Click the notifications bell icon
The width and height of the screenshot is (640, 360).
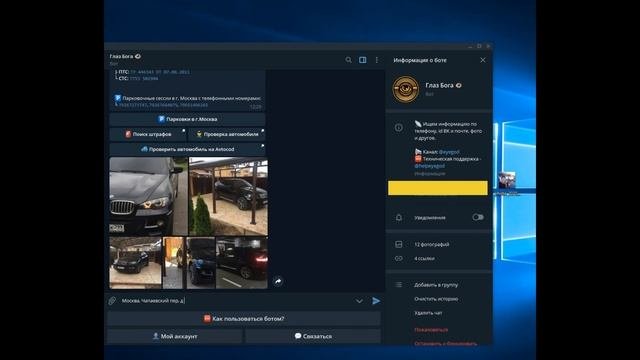[399, 218]
